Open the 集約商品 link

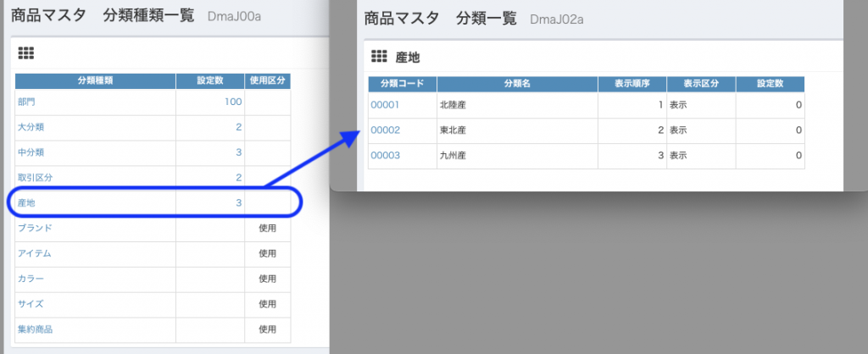[x=35, y=329]
